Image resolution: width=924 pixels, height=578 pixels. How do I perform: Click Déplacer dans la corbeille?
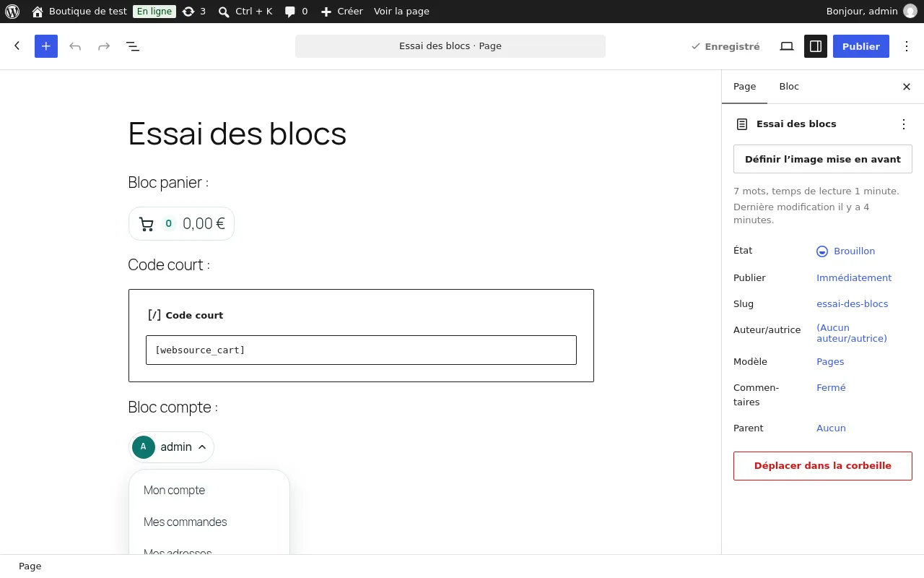tap(823, 466)
